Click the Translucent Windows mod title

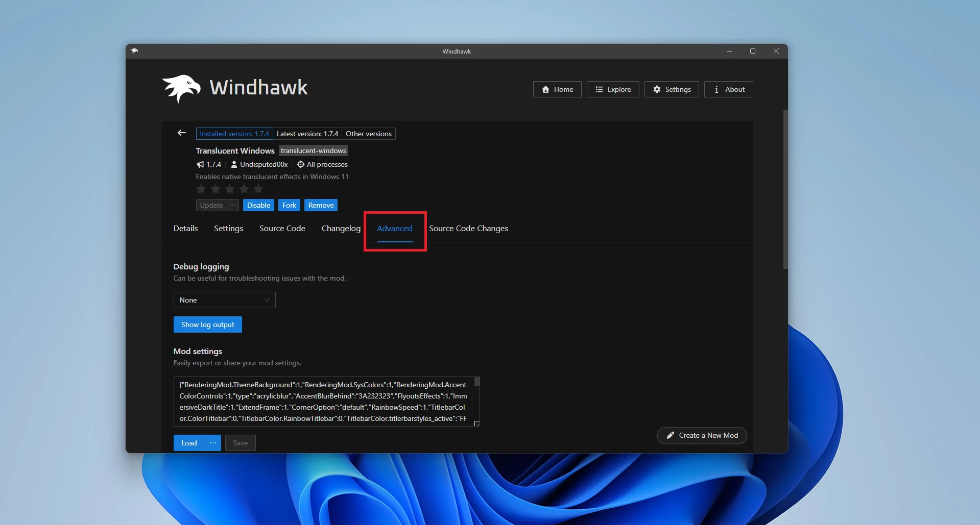(x=235, y=151)
